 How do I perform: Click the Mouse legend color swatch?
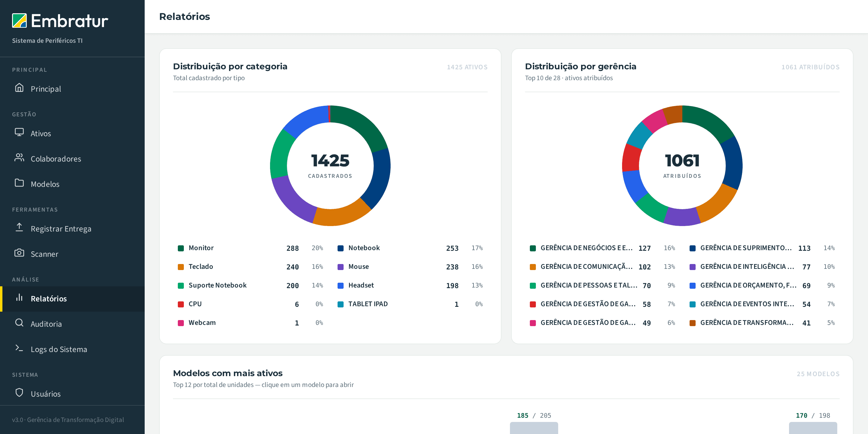click(x=341, y=267)
